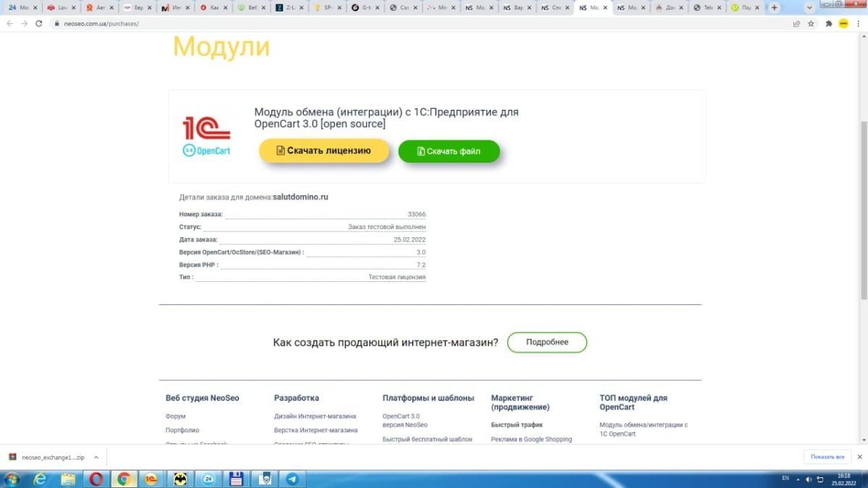This screenshot has width=868, height=488.
Task: Open the file explorer folder icon on taskbar
Action: click(x=68, y=479)
